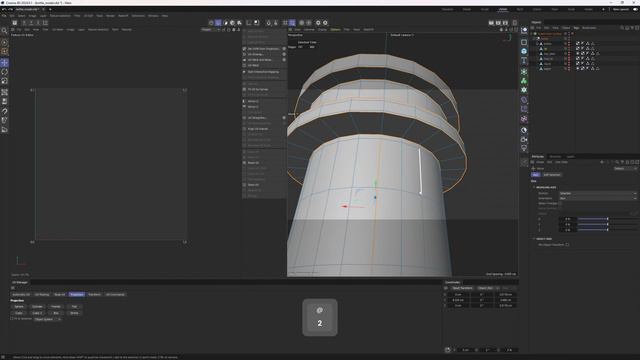Apply Box projection
640x360 pixels.
click(56, 313)
